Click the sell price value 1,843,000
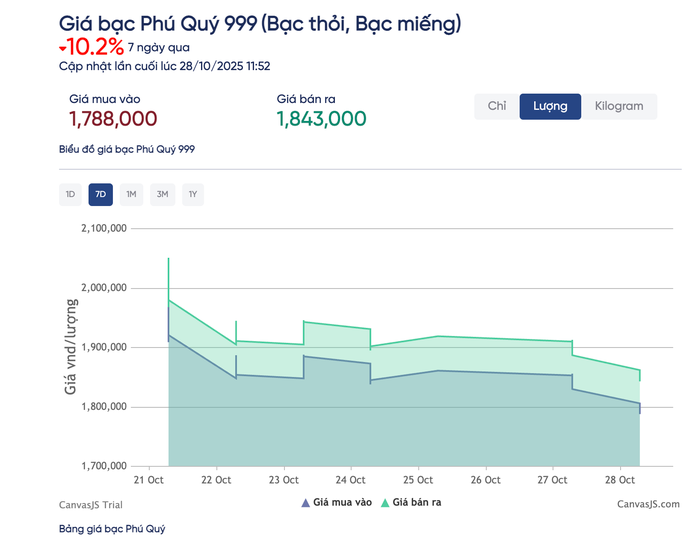This screenshot has height=542, width=698. (x=321, y=119)
